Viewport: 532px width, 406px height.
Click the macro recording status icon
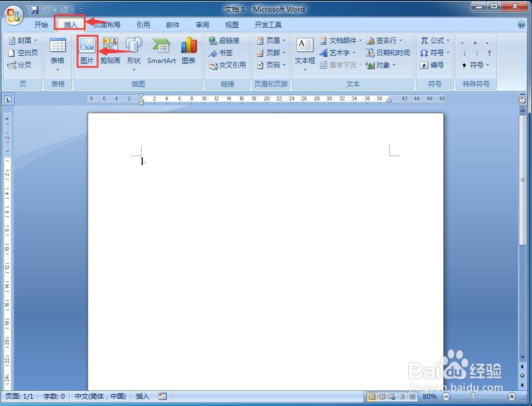click(162, 396)
